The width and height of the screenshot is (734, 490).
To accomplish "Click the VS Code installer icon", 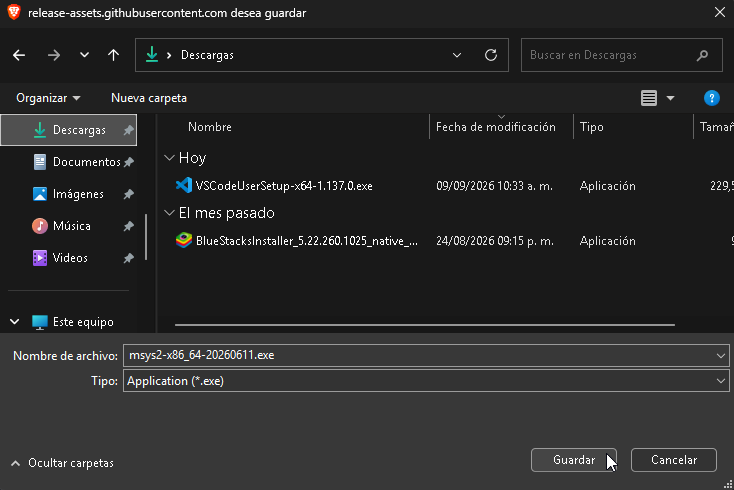I will tap(184, 186).
